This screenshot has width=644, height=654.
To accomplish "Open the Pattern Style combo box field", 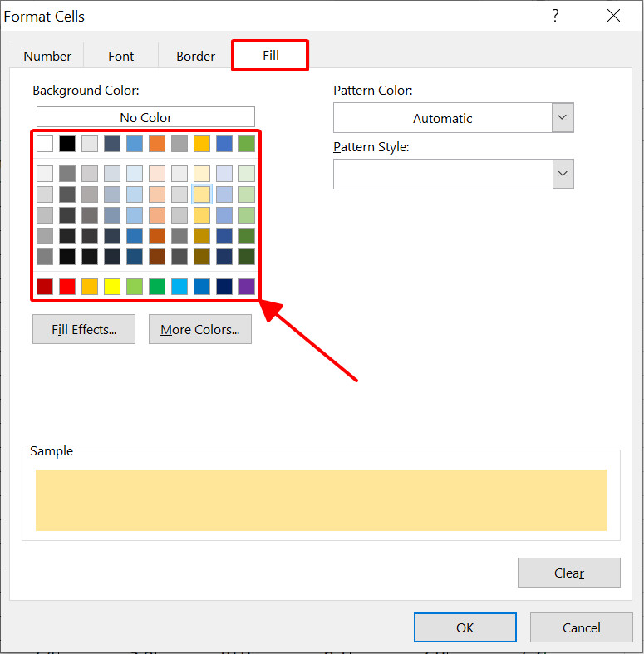I will (x=443, y=174).
